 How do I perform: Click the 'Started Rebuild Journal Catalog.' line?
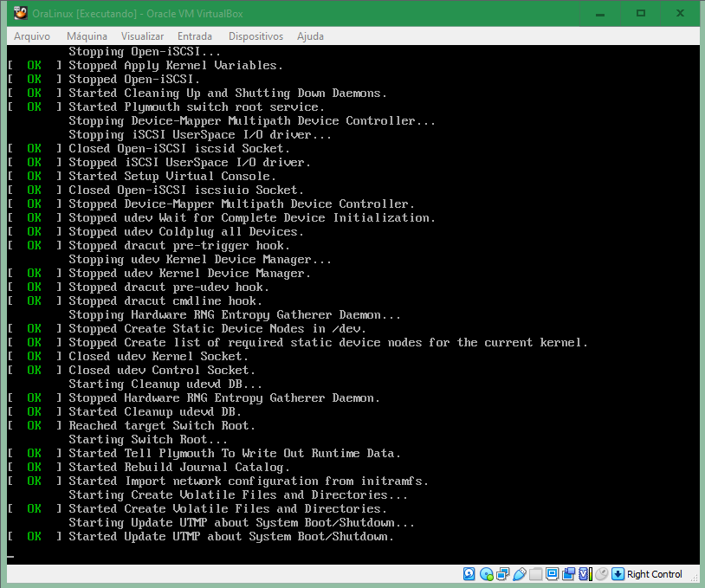point(179,467)
